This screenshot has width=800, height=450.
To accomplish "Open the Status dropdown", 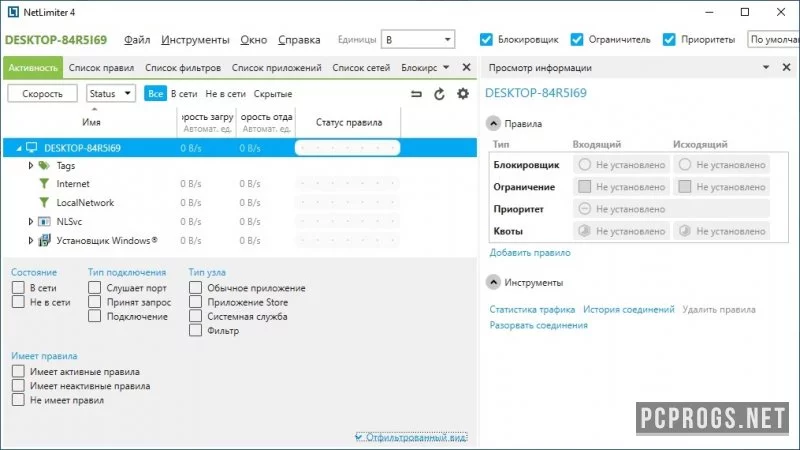I will coord(110,93).
